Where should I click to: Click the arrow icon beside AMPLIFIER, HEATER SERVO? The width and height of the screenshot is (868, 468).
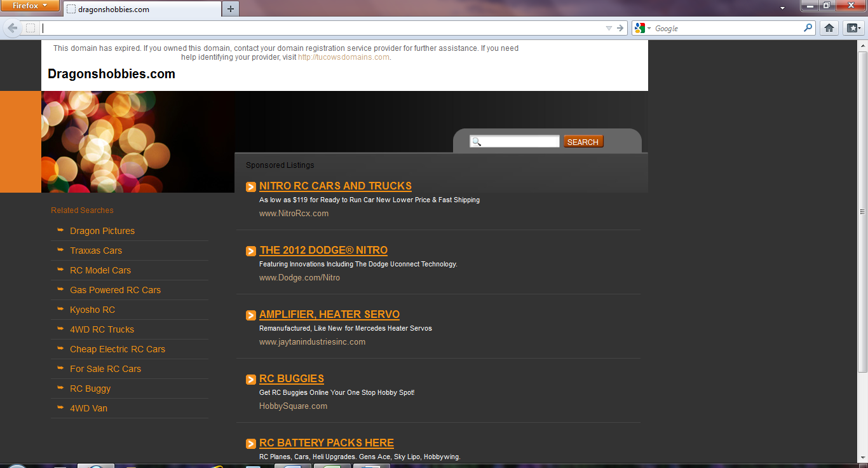tap(251, 315)
